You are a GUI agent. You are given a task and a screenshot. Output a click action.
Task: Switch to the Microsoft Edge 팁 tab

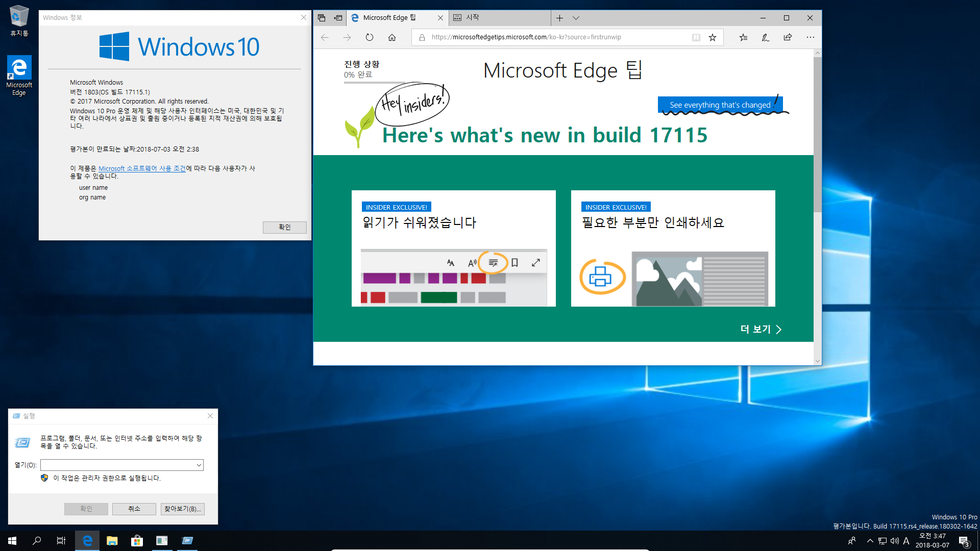(x=398, y=18)
